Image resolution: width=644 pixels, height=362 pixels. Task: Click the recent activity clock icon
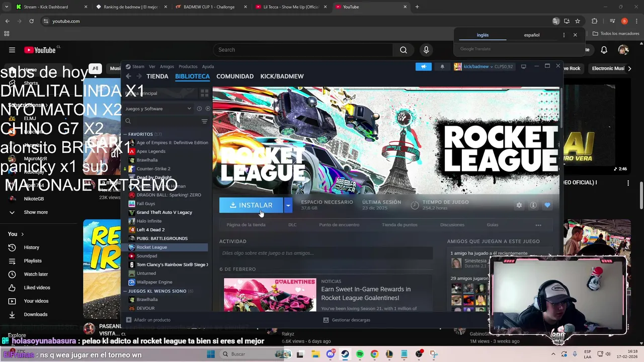199,109
